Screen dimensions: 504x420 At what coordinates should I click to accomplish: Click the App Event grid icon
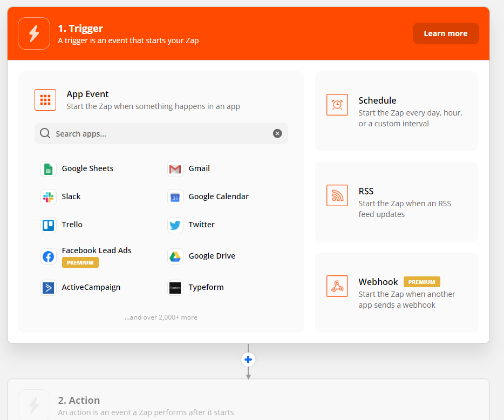coord(45,100)
